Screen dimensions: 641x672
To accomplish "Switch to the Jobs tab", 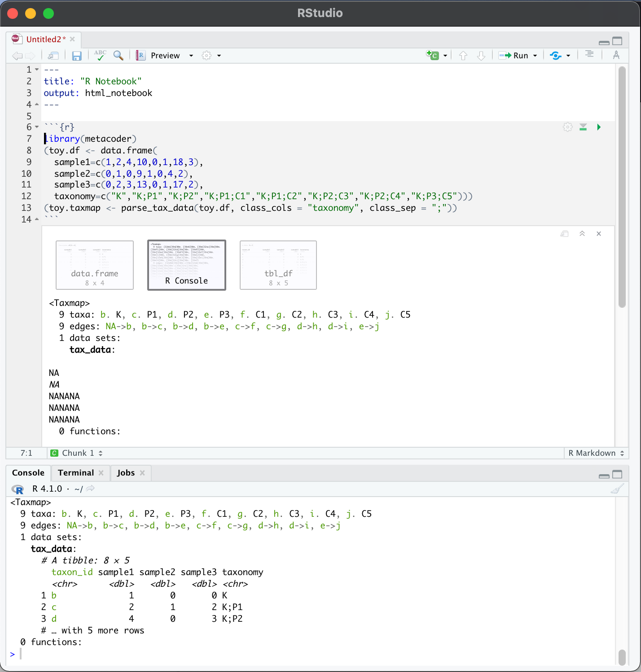I will (126, 473).
